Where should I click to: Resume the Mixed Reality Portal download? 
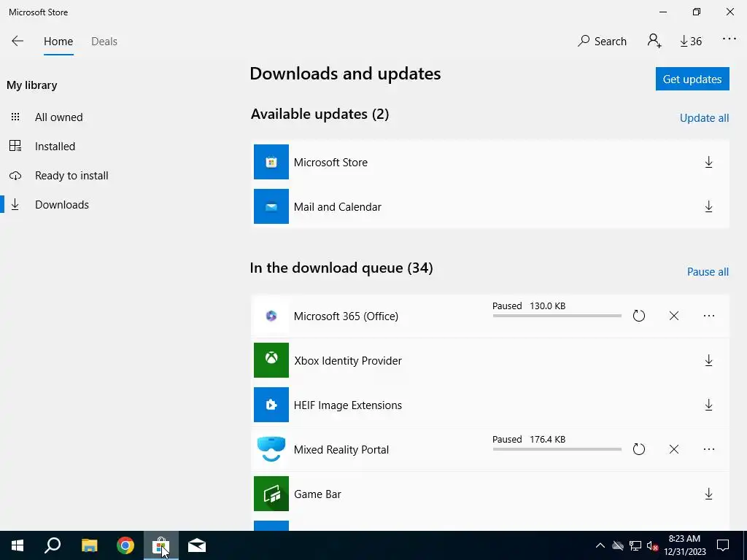pos(638,449)
